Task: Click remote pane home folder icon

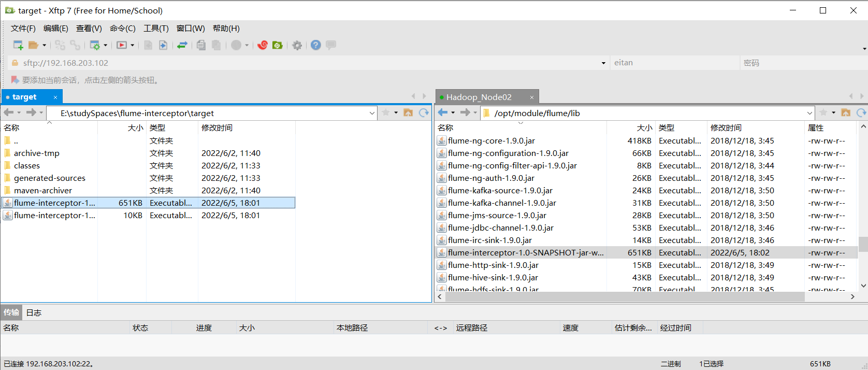Action: click(846, 112)
